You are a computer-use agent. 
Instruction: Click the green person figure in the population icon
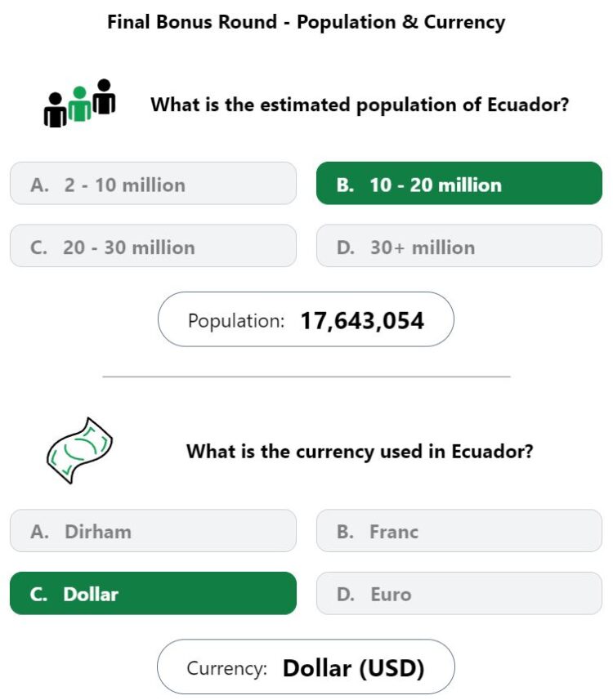79,105
